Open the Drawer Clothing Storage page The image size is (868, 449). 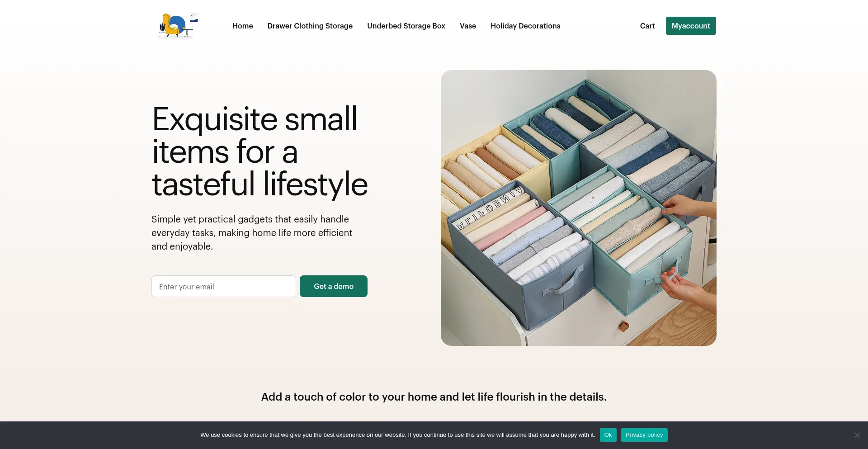[x=310, y=26]
